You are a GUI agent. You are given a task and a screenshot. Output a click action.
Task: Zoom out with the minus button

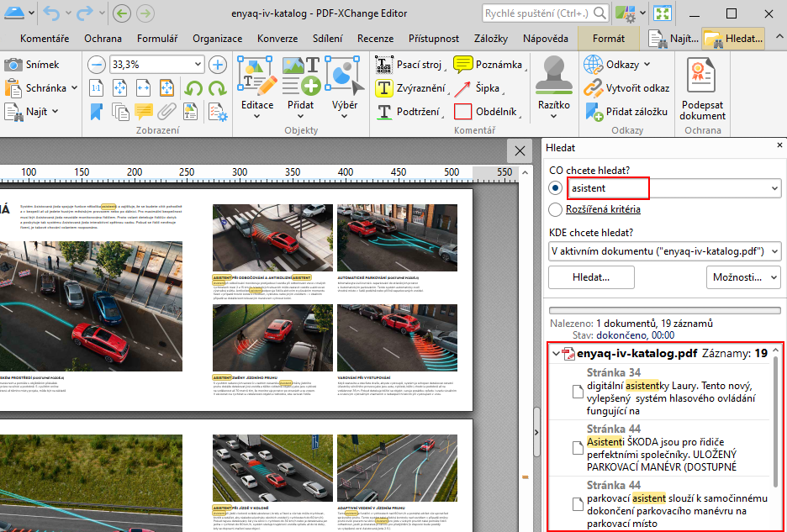pos(97,65)
